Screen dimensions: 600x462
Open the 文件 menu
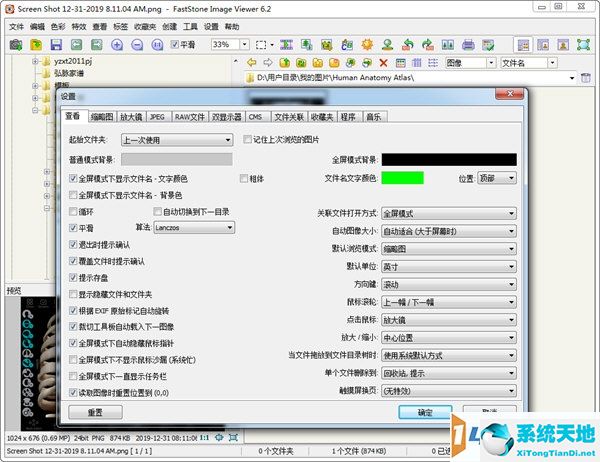pyautogui.click(x=16, y=26)
